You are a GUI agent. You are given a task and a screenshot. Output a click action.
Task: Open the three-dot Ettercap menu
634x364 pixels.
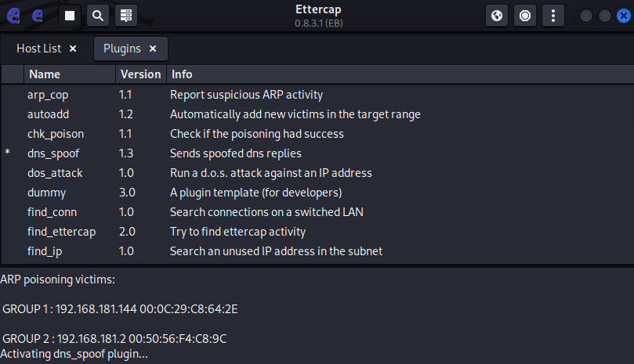[553, 15]
